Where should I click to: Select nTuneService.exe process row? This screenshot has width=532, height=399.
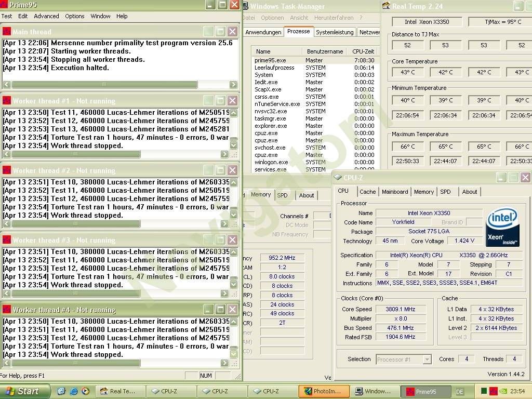click(x=314, y=104)
